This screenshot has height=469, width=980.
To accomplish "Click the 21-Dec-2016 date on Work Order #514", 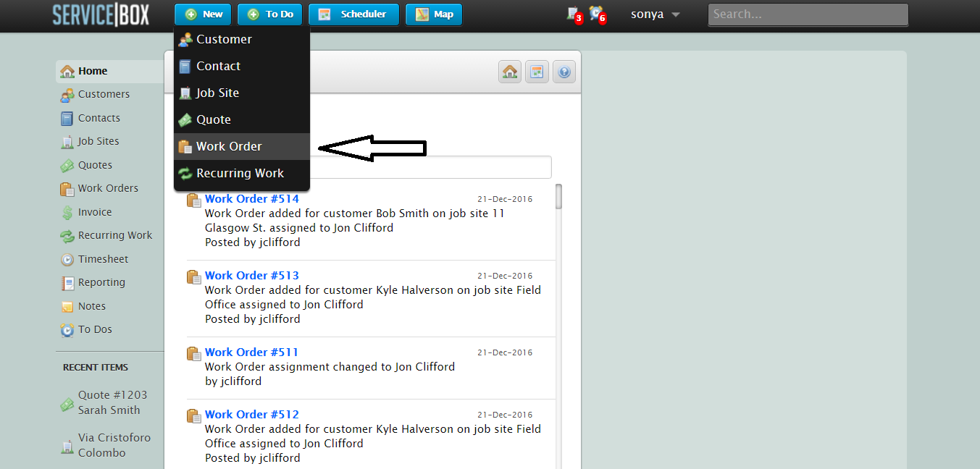I will point(505,199).
